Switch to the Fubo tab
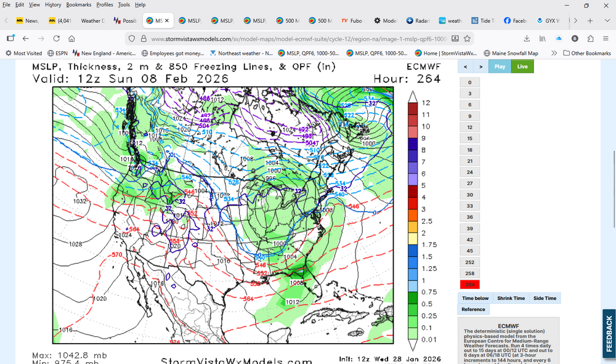This screenshot has height=364, width=616. click(x=352, y=20)
